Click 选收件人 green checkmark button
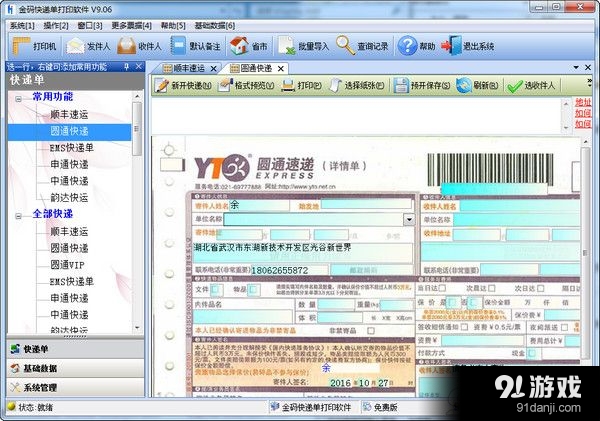The height and width of the screenshot is (421, 600). pyautogui.click(x=530, y=85)
